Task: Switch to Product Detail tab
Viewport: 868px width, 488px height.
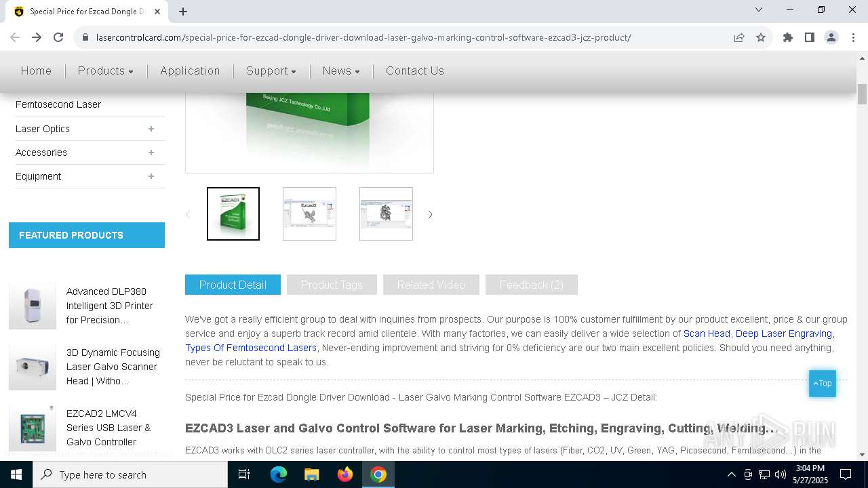Action: click(x=233, y=285)
